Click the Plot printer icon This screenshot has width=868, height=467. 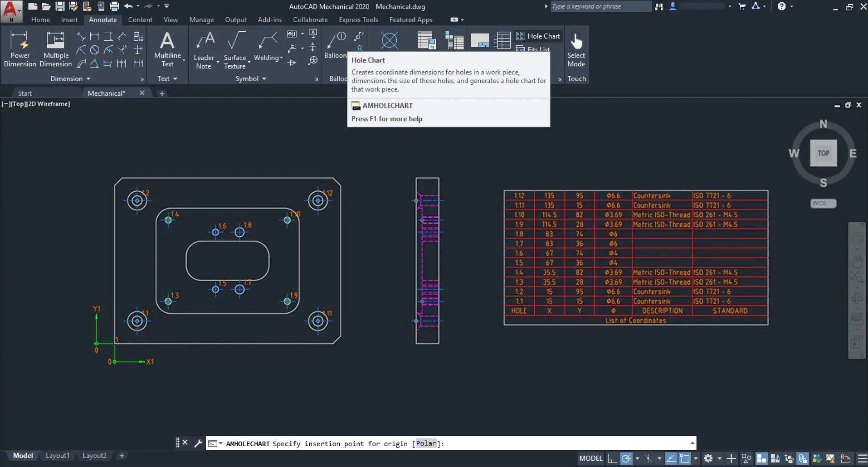coord(114,6)
